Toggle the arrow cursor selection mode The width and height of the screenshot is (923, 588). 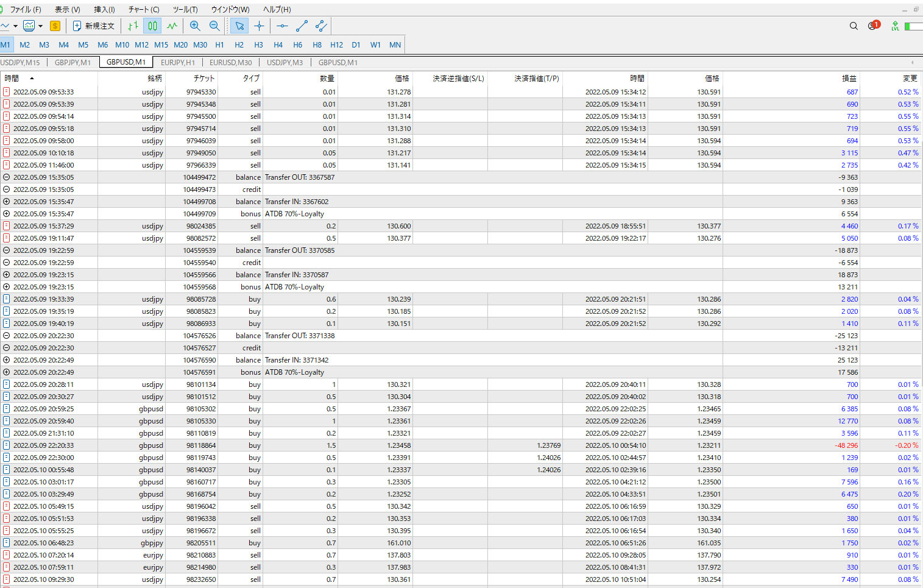click(x=239, y=26)
